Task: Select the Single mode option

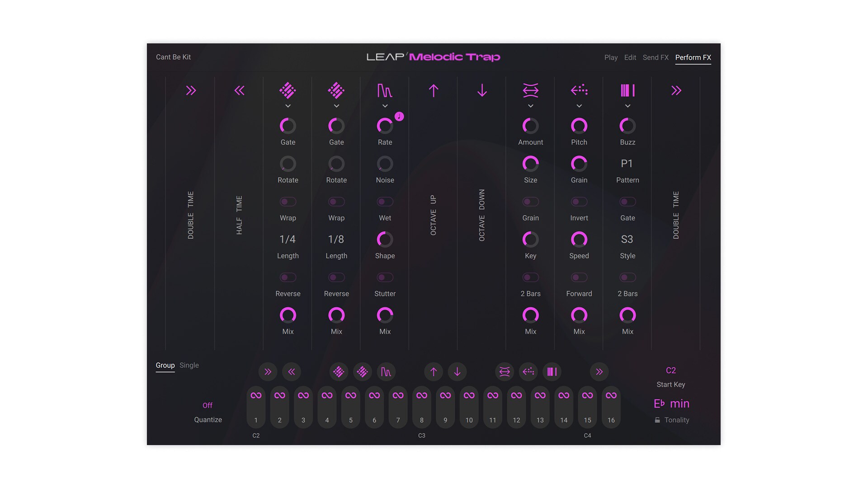Action: pyautogui.click(x=189, y=365)
